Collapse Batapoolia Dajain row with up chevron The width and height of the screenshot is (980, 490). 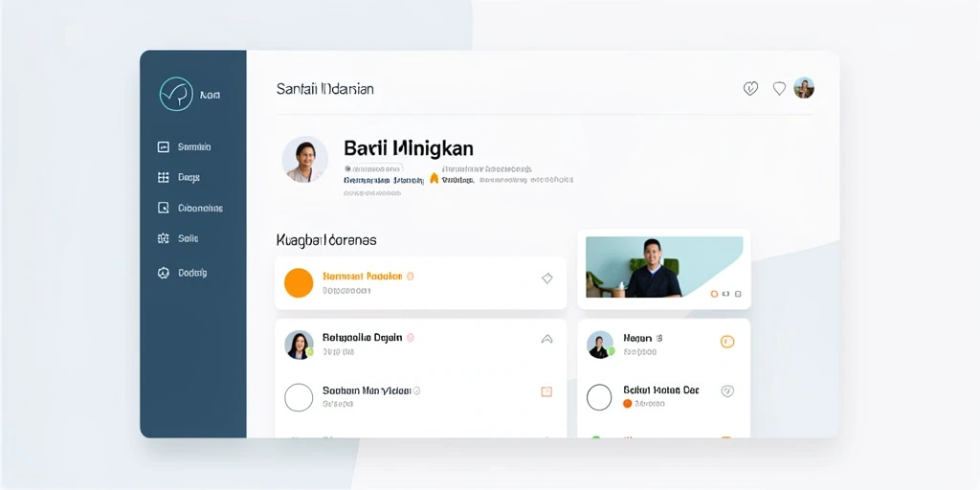point(546,340)
